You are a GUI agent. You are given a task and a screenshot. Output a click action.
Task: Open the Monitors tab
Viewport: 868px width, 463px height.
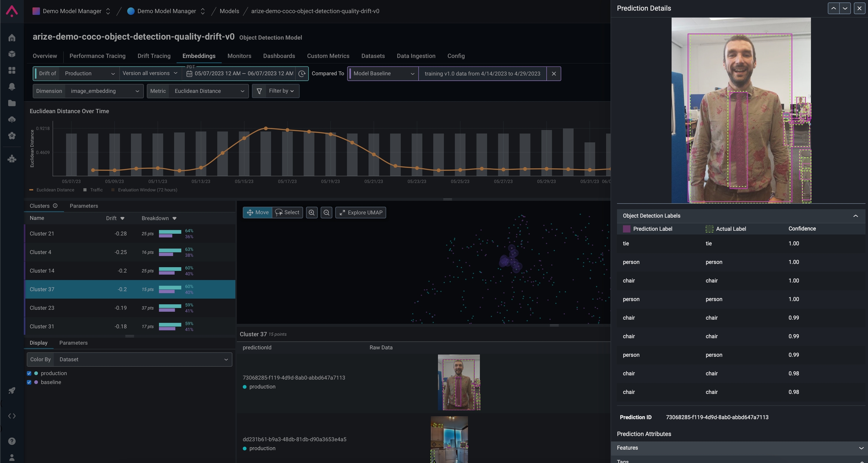tap(239, 56)
